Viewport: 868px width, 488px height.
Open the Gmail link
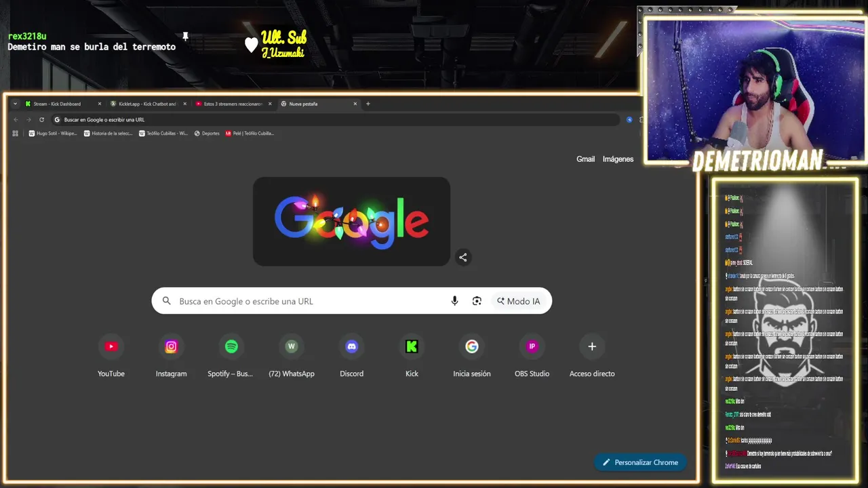coord(586,159)
